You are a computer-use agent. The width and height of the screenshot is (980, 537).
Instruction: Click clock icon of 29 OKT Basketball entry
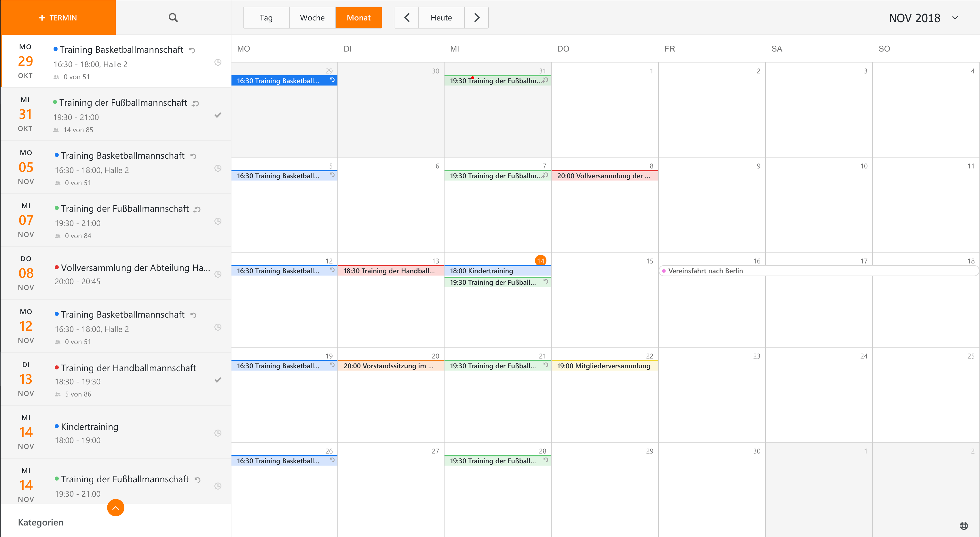coord(218,62)
